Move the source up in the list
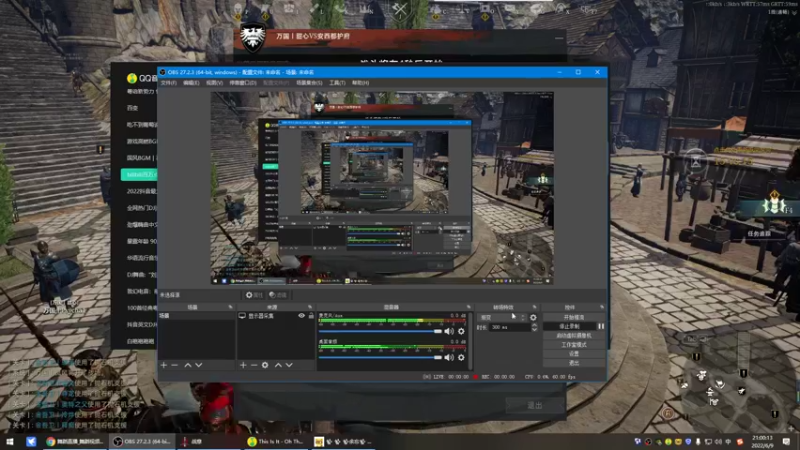Screen dimensions: 800x450 coord(278,365)
